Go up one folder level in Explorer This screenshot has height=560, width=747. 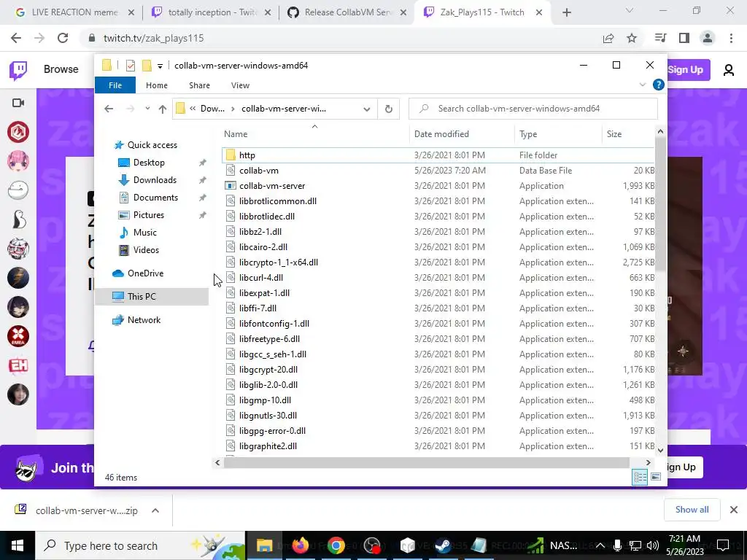tap(163, 109)
